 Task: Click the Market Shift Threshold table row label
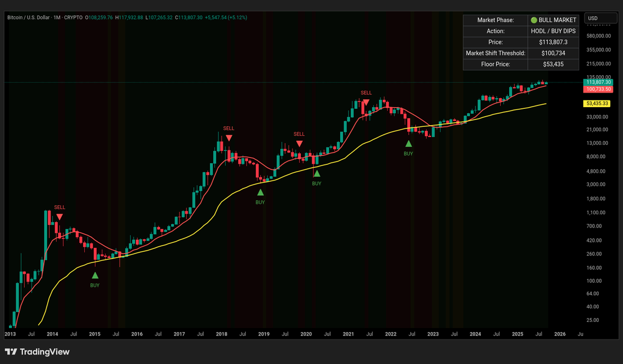pos(495,53)
